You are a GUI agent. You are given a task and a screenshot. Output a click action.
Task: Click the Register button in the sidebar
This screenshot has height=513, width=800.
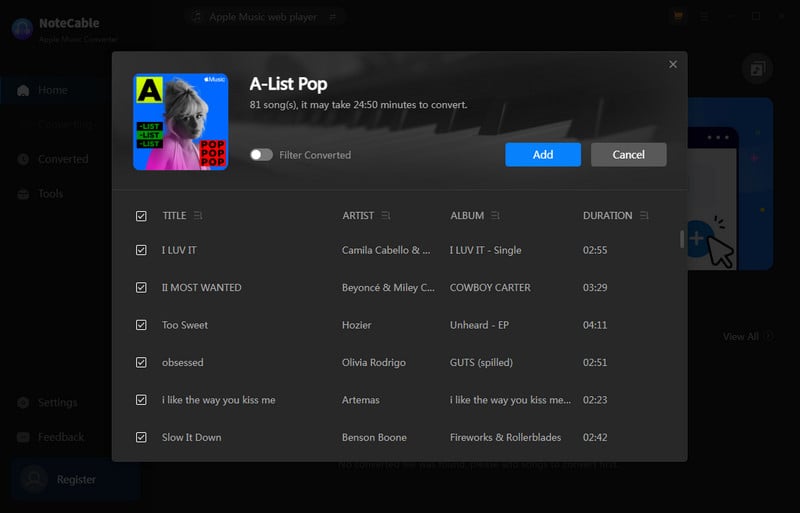tap(76, 479)
